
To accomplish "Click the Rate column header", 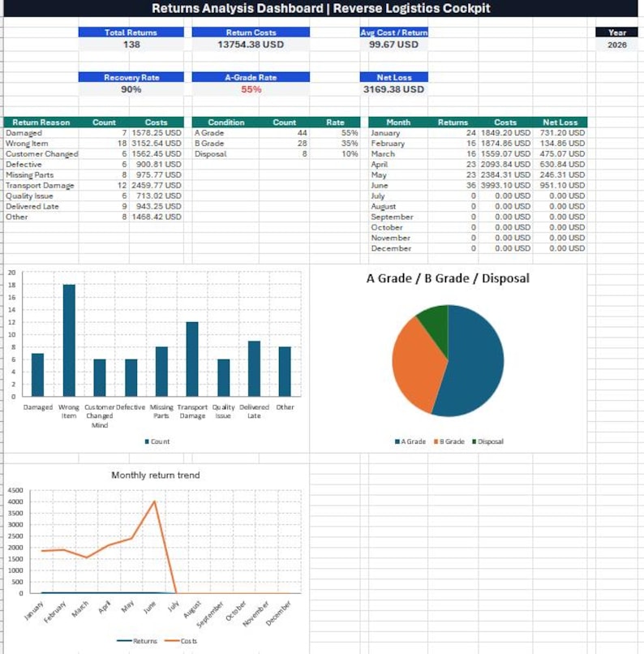I will (335, 123).
